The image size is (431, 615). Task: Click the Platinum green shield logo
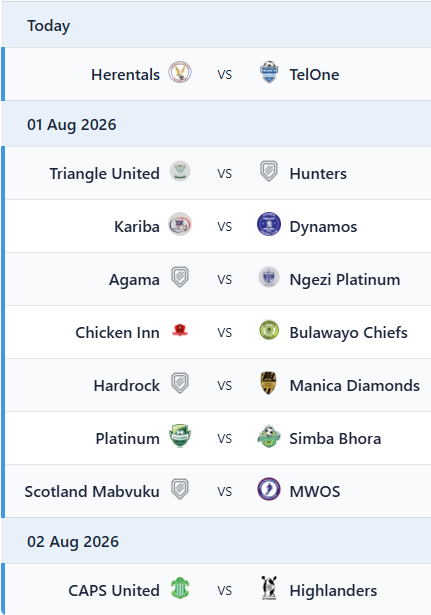180,436
